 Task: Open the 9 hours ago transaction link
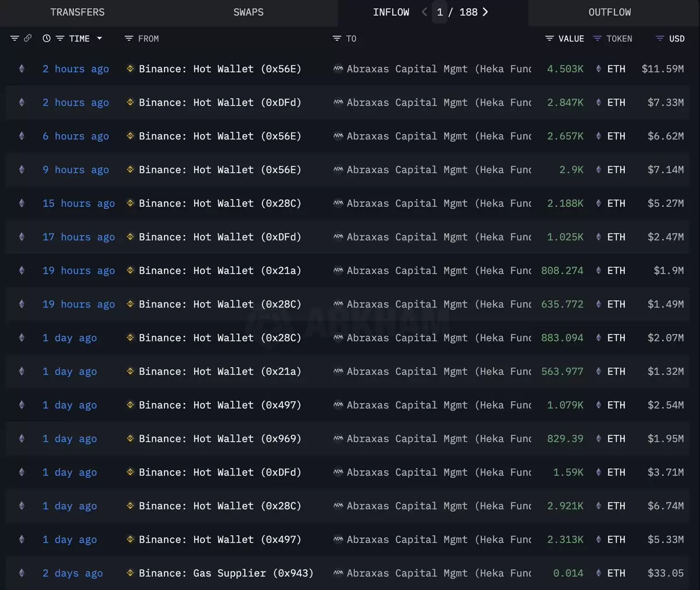click(76, 170)
